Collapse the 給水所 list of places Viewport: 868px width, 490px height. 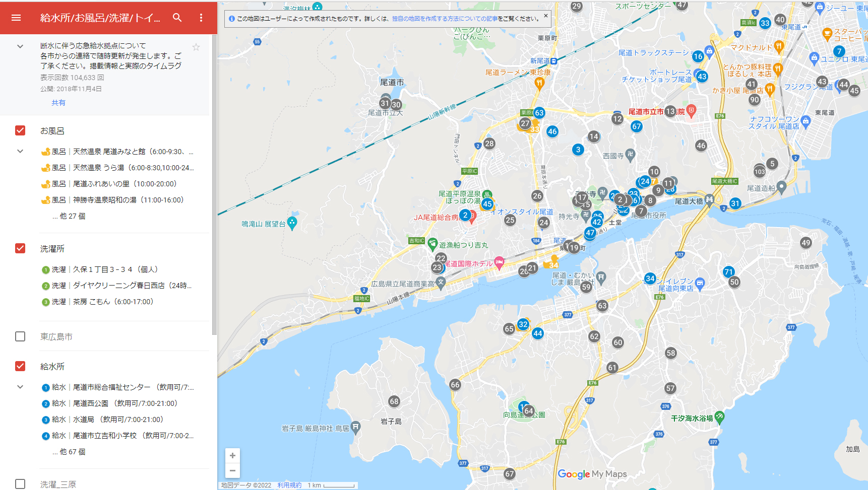(x=20, y=387)
